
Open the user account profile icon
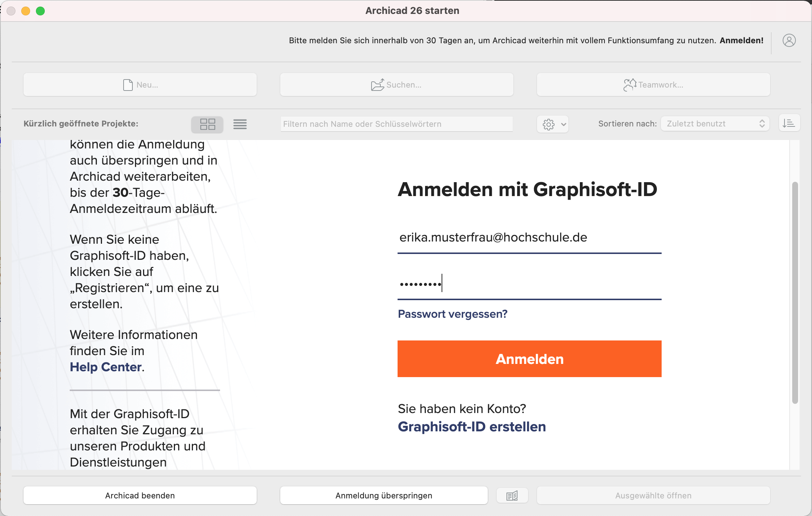[x=789, y=40]
